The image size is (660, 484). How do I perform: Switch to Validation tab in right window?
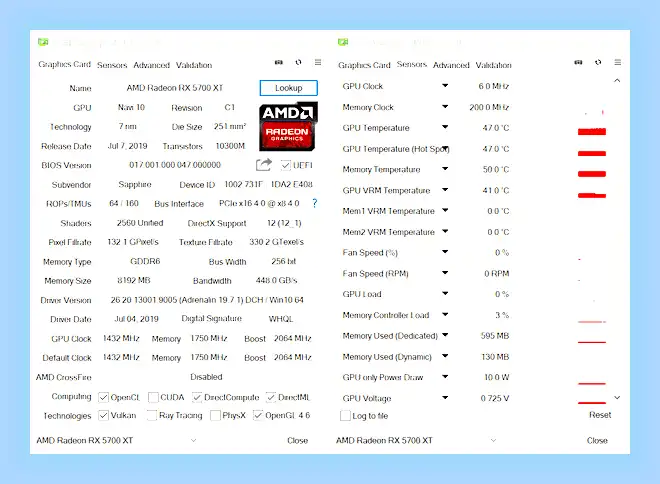point(494,65)
